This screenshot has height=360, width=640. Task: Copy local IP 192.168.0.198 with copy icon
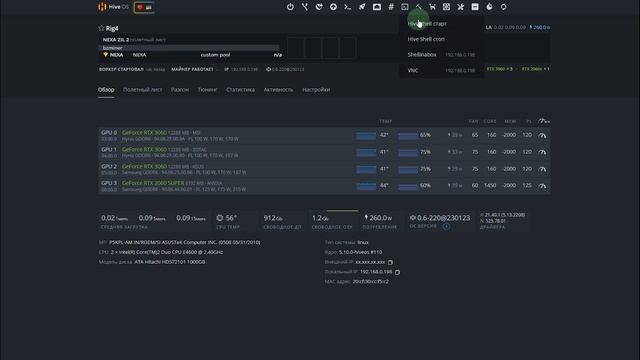pos(397,272)
